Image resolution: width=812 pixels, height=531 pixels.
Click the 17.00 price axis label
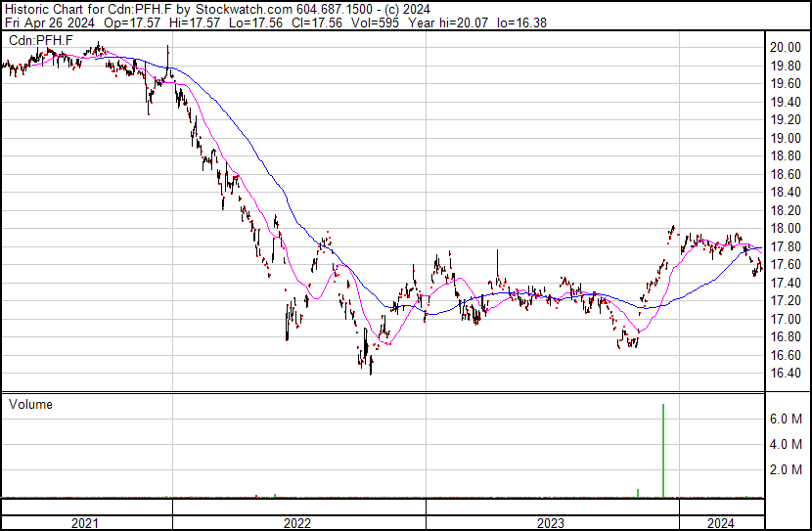(786, 319)
